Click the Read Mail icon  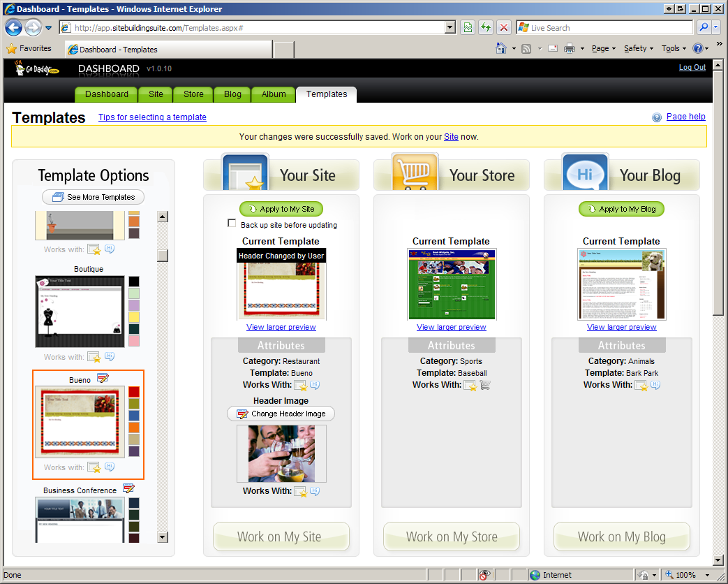pos(553,48)
